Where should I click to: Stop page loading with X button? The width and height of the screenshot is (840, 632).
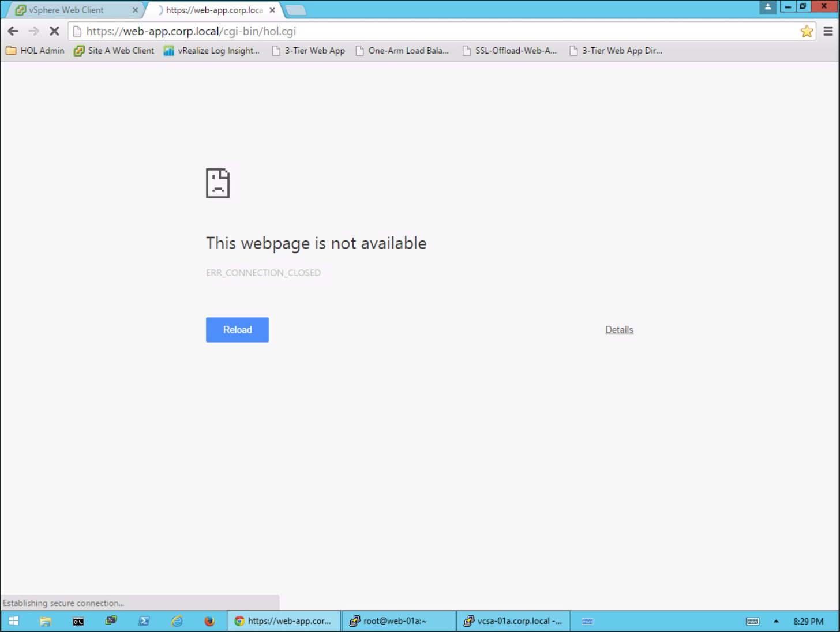tap(54, 31)
